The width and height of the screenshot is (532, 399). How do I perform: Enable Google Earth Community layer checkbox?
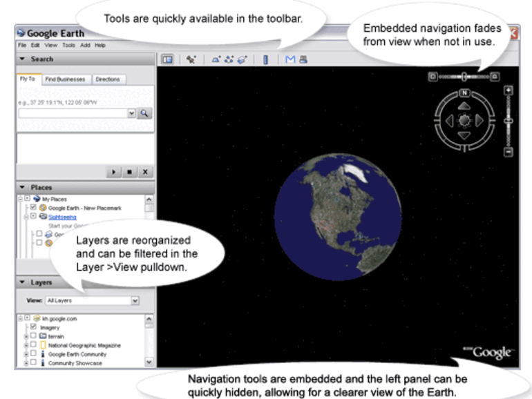(33, 353)
